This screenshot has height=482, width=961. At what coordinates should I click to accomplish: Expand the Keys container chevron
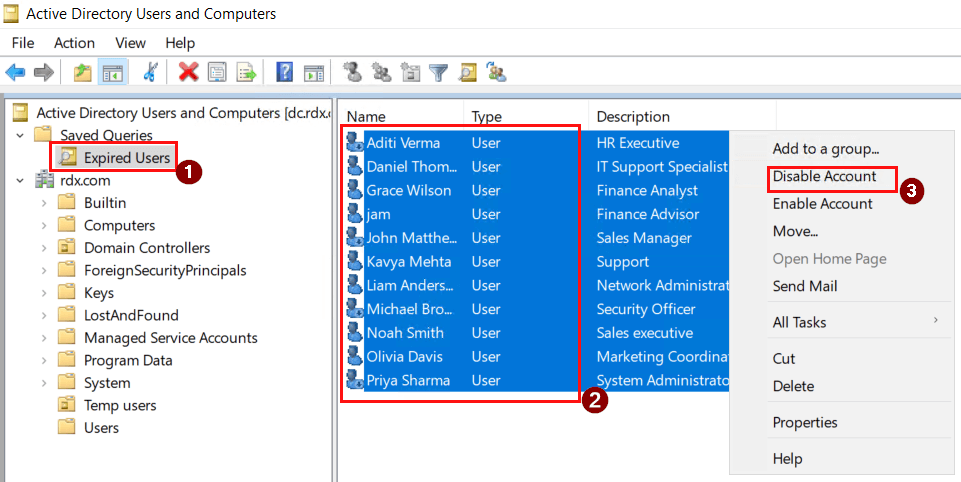pyautogui.click(x=44, y=293)
